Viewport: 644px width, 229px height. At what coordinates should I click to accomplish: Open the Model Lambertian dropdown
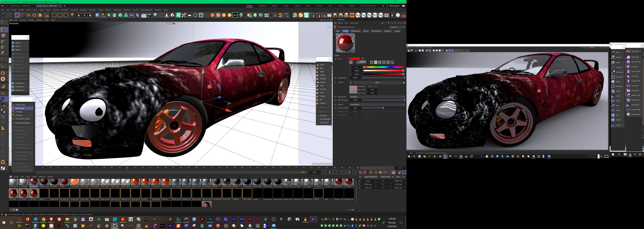point(377,105)
